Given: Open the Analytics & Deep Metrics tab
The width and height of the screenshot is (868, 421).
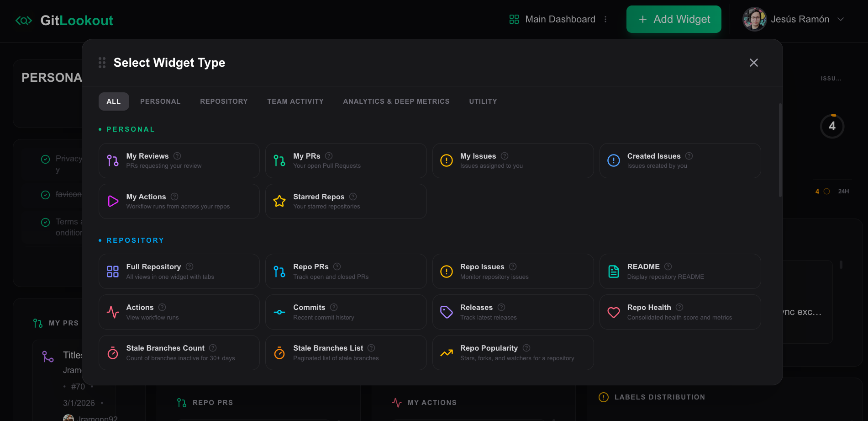Looking at the screenshot, I should tap(396, 101).
